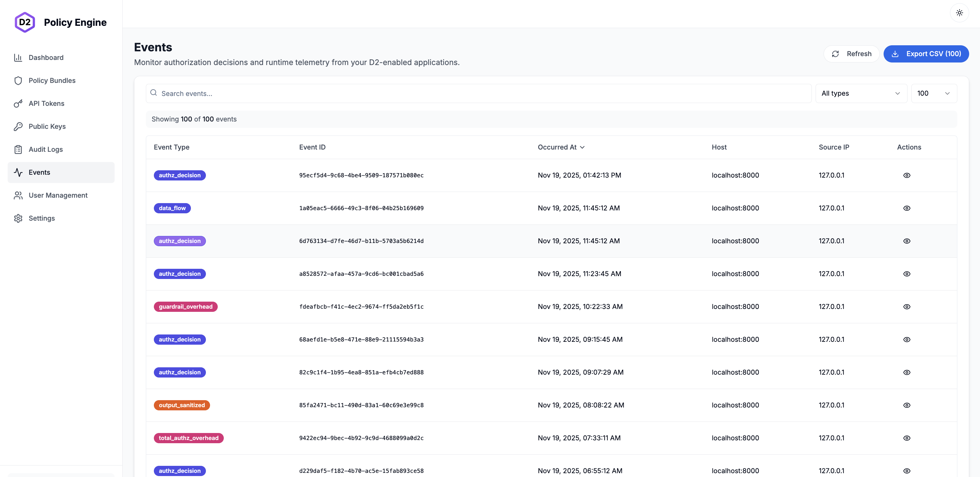Open User Management
The image size is (980, 477).
[x=58, y=195]
